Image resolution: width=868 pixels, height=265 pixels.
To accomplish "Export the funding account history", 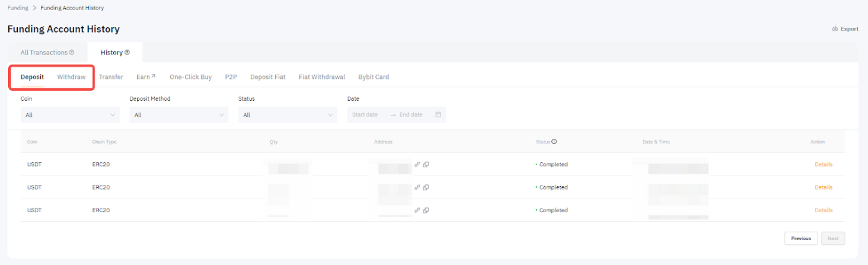I will (845, 28).
